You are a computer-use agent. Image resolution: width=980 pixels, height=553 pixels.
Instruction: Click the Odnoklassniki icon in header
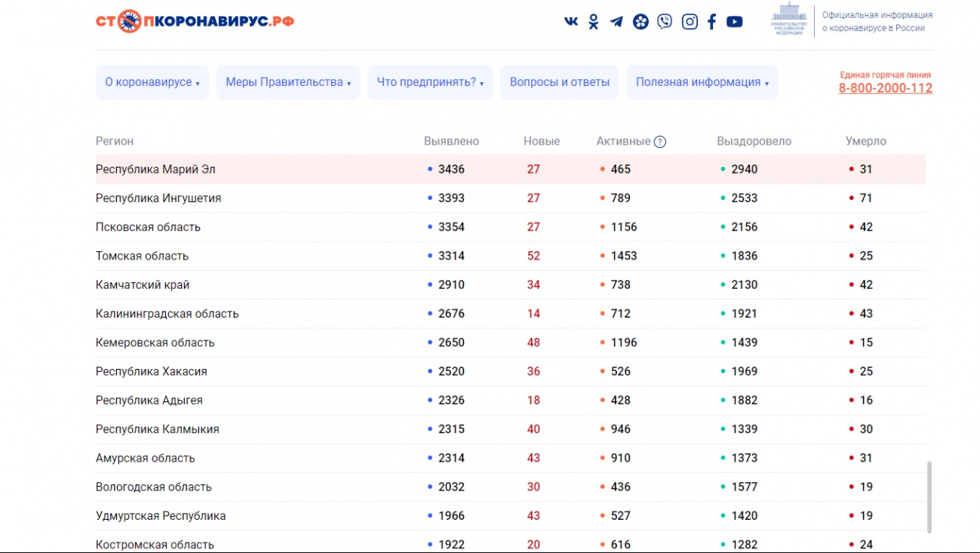594,22
